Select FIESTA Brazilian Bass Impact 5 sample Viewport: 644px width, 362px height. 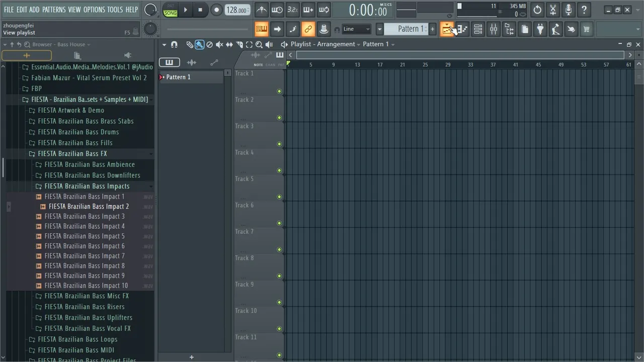[x=85, y=236]
